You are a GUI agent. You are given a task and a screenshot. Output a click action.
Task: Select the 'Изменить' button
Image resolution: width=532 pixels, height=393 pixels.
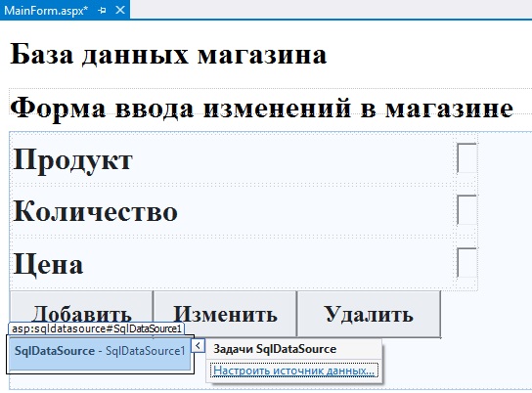coord(225,314)
